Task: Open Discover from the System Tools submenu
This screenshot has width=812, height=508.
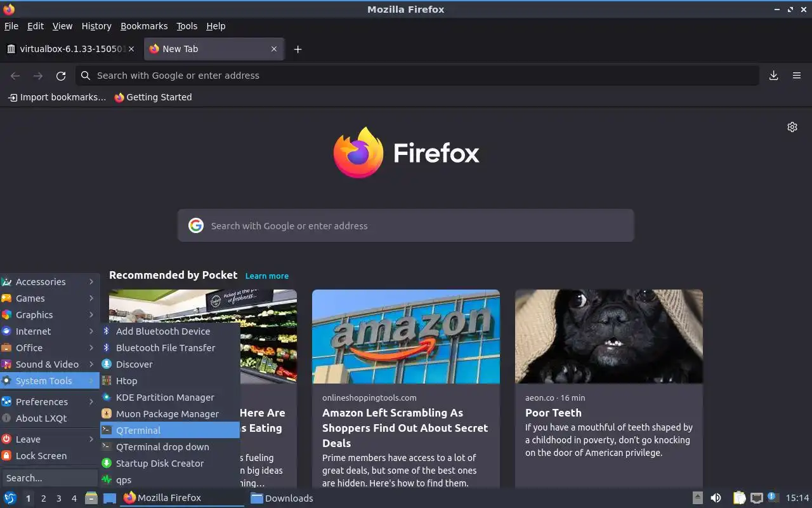Action: click(x=170, y=364)
